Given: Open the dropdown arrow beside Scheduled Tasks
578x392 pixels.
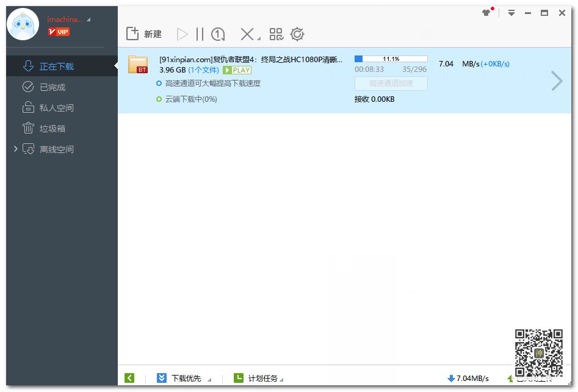Looking at the screenshot, I should [281, 379].
